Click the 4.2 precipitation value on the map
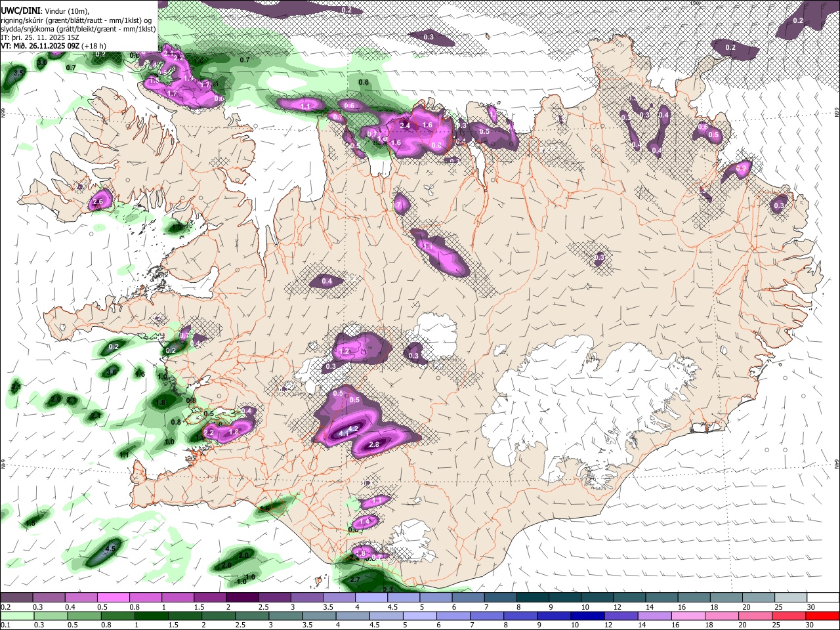 pos(352,429)
